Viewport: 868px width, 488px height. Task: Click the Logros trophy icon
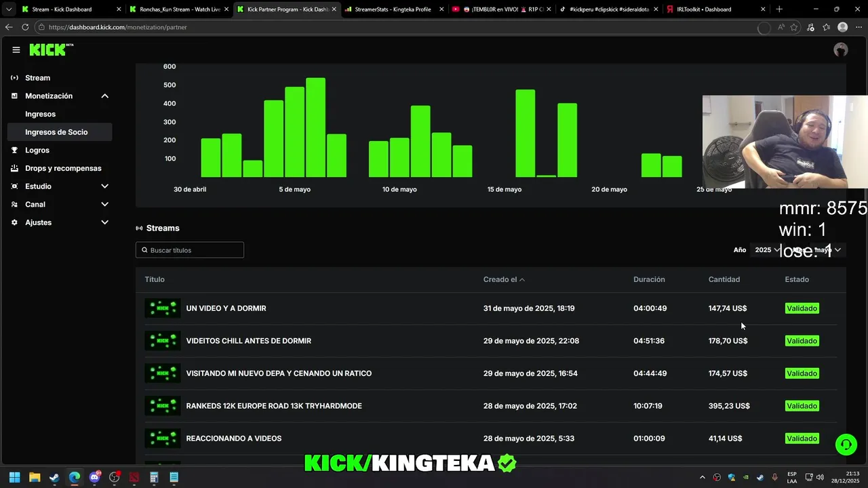pos(14,150)
